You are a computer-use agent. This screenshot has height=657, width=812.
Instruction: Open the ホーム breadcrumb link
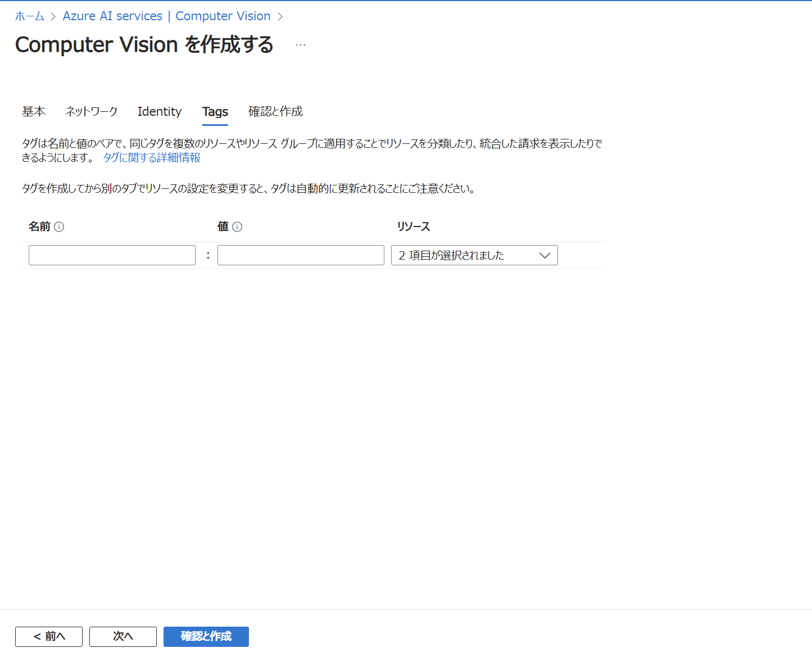pos(30,16)
